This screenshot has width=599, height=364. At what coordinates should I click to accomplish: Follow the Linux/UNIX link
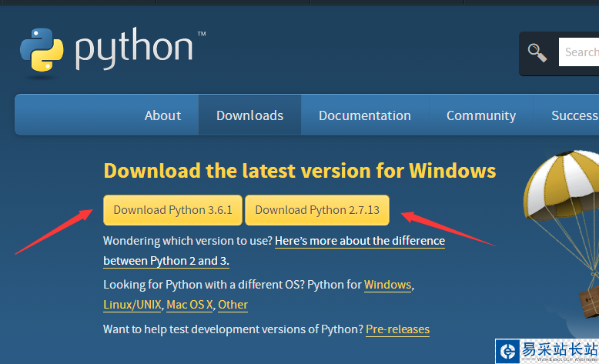click(x=132, y=305)
